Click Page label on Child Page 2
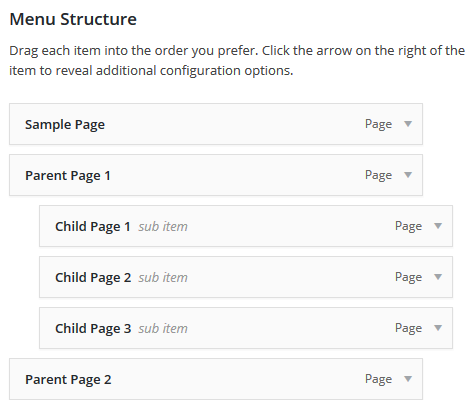Viewport: 472px width, 400px height. click(408, 277)
